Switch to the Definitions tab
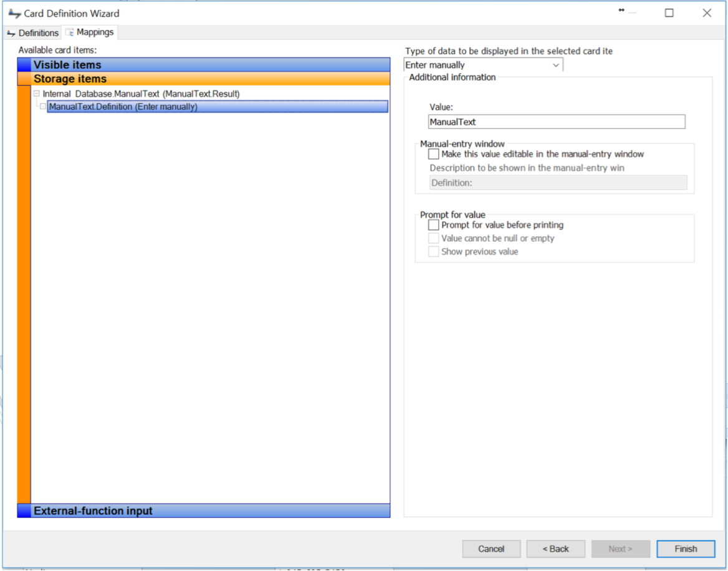728x571 pixels. [x=32, y=33]
